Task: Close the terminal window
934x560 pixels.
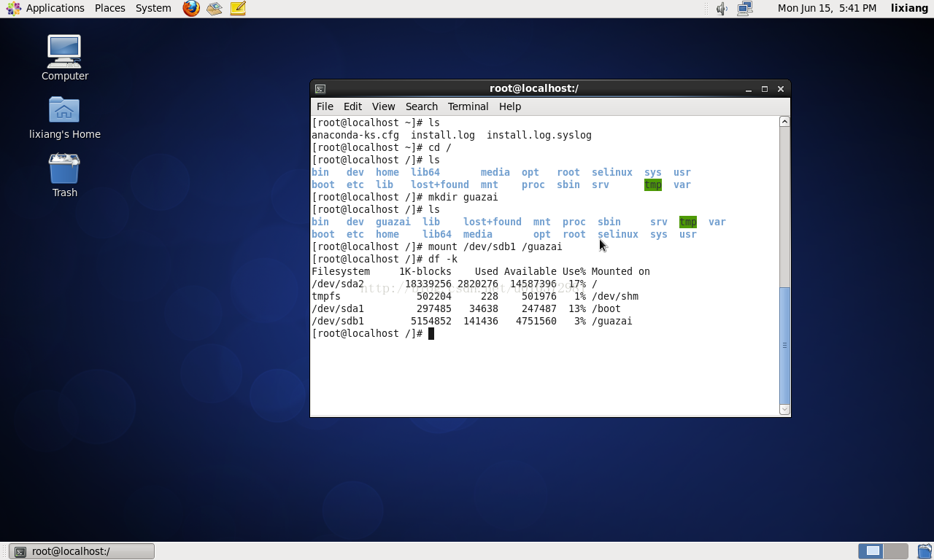Action: point(781,89)
